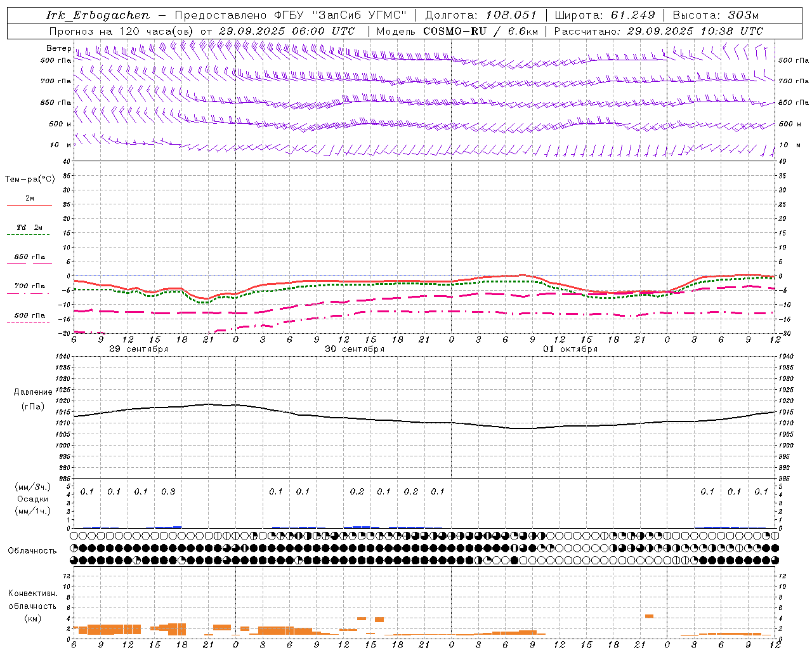Click the 700 гПа entry in the temperature legend
This screenshot has width=812, height=650.
[x=30, y=286]
